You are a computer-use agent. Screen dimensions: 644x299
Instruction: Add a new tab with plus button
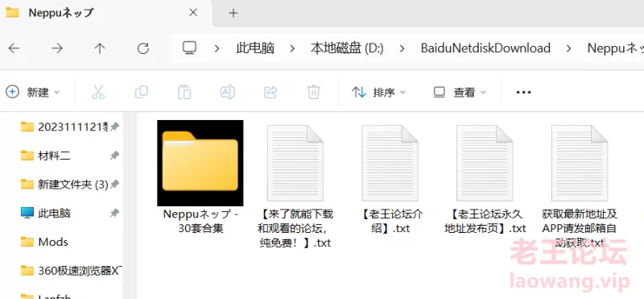tap(233, 13)
